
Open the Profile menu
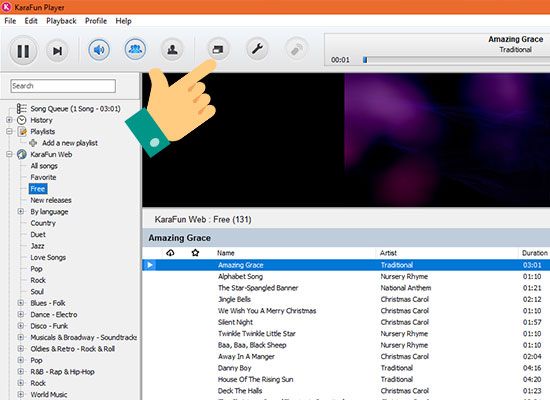[96, 21]
